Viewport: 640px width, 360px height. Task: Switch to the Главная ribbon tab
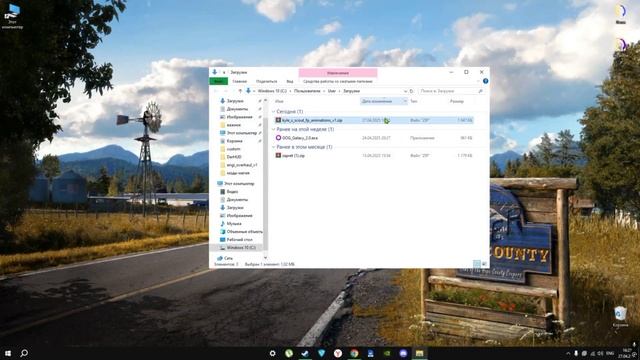(240, 81)
